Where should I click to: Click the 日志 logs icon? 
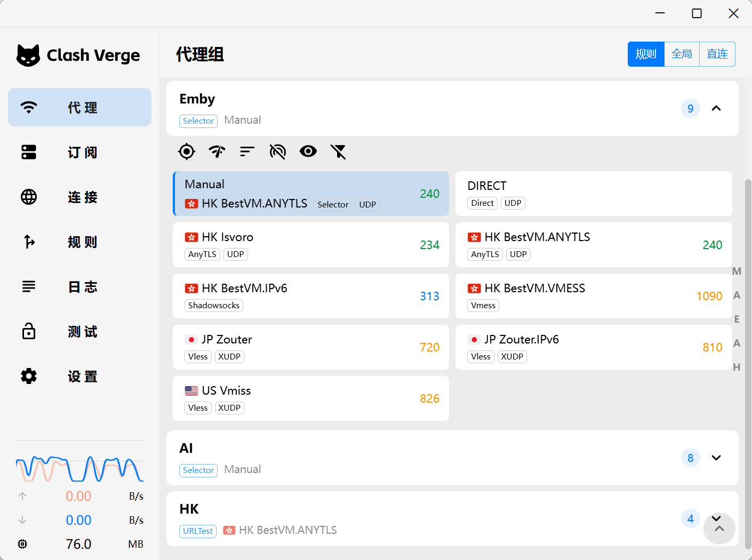tap(29, 286)
